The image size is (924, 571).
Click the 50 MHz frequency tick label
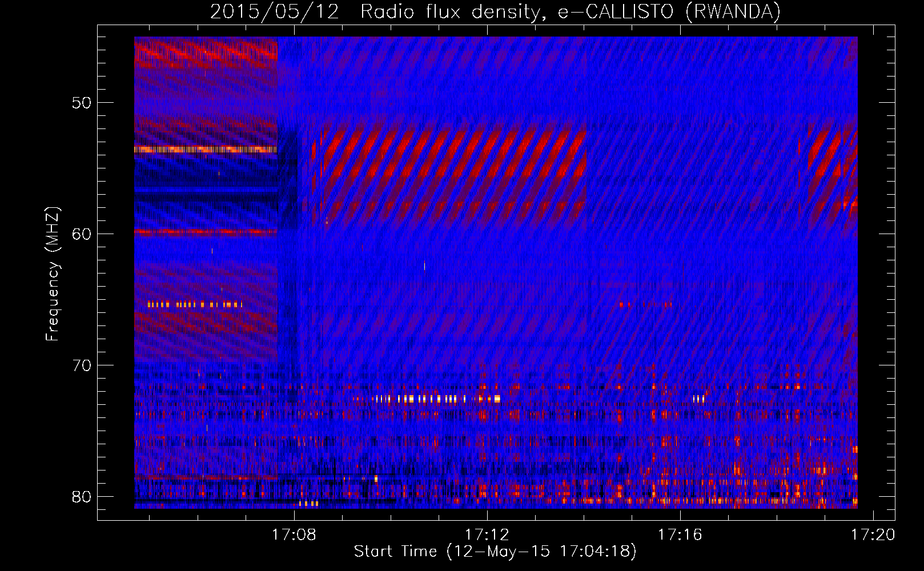[x=82, y=103]
